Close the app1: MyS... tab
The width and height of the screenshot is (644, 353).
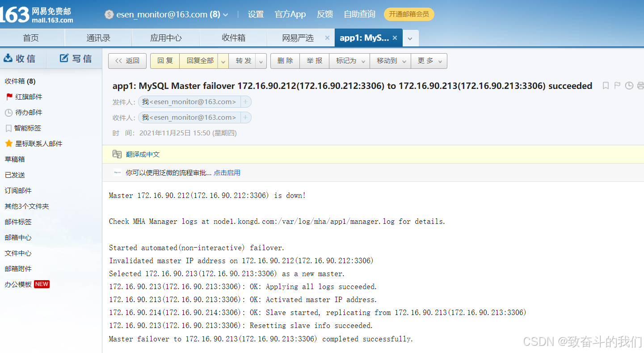395,38
